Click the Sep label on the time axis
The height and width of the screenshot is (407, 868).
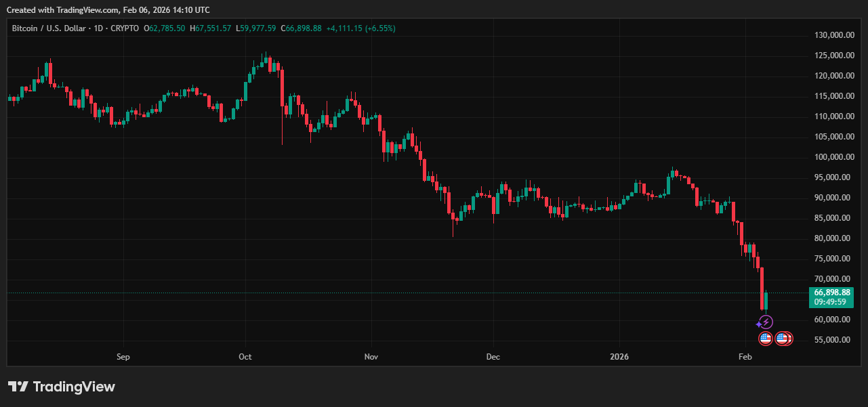click(x=123, y=356)
